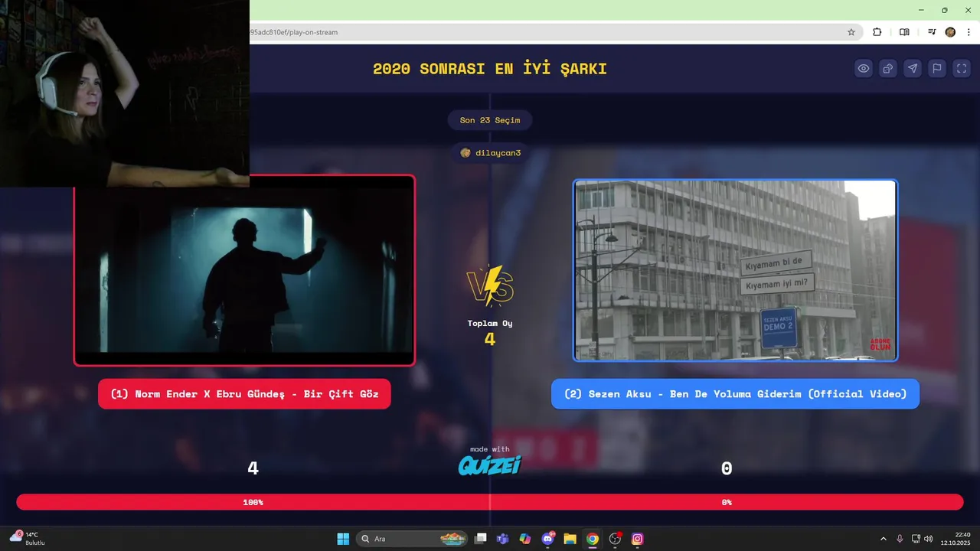Image resolution: width=980 pixels, height=551 pixels.
Task: Toggle the eye visibility icon in quiz header
Action: pyautogui.click(x=864, y=68)
